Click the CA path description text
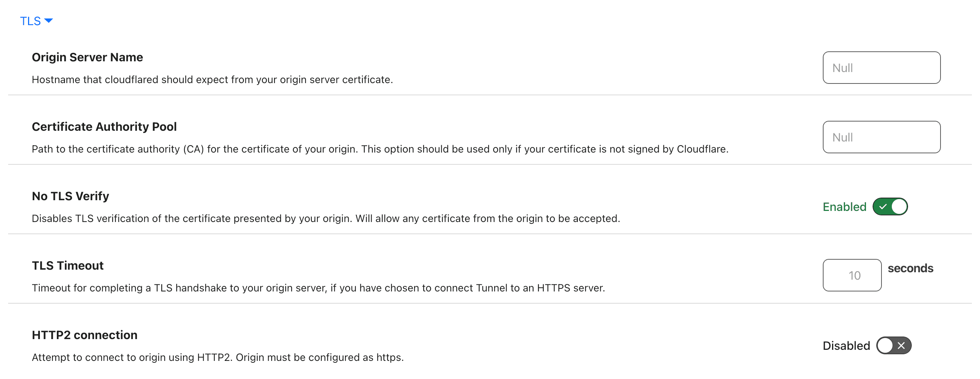Screen dimensions: 980x379 click(380, 149)
